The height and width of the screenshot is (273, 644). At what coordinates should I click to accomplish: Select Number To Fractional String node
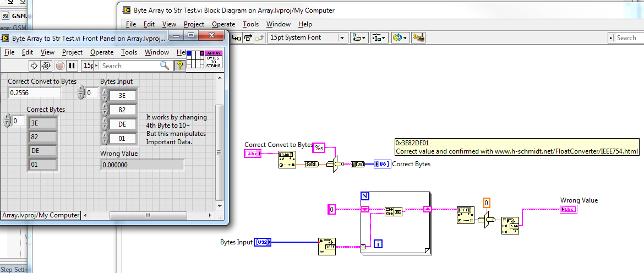(x=510, y=226)
